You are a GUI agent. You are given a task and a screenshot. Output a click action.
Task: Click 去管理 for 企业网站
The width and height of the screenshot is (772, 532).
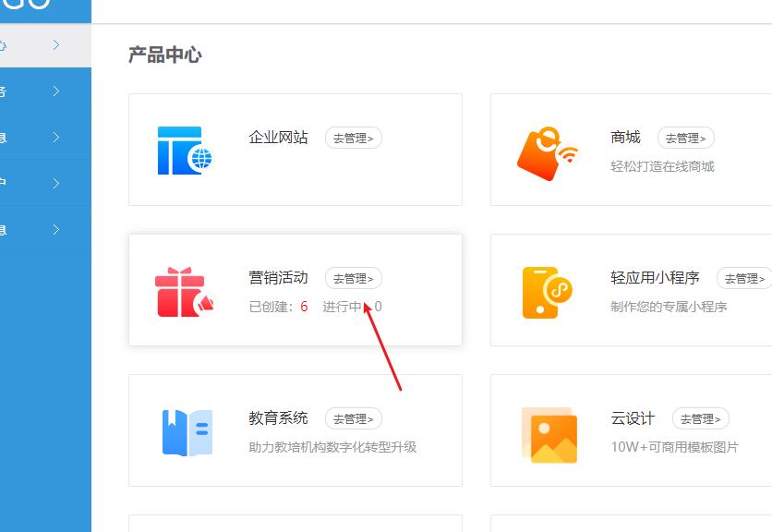click(x=353, y=138)
